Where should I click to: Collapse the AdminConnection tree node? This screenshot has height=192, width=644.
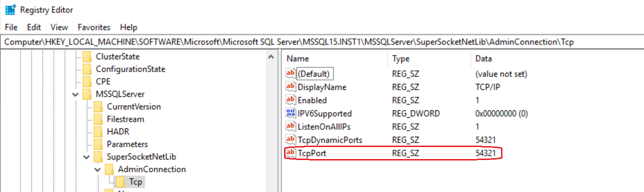(98, 169)
